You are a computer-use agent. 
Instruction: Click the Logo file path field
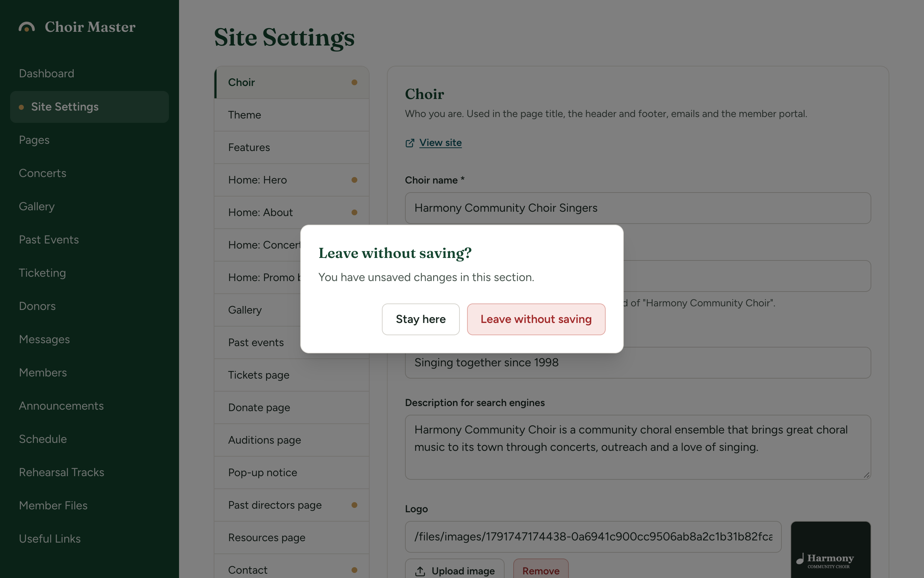click(x=593, y=537)
